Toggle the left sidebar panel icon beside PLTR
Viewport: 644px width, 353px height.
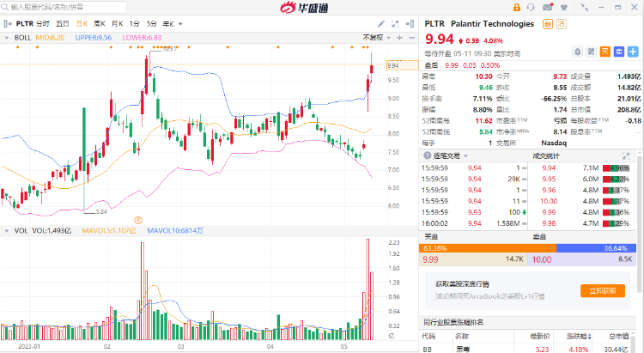[x=8, y=24]
